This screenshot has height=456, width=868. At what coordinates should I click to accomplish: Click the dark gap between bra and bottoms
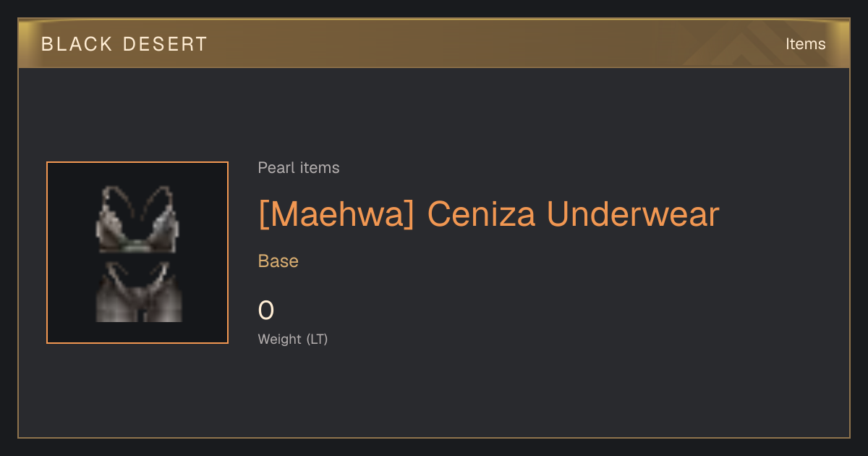[138, 257]
